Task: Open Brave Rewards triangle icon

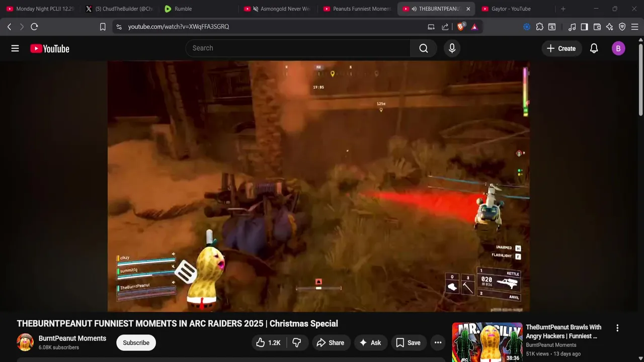Action: pos(474,27)
